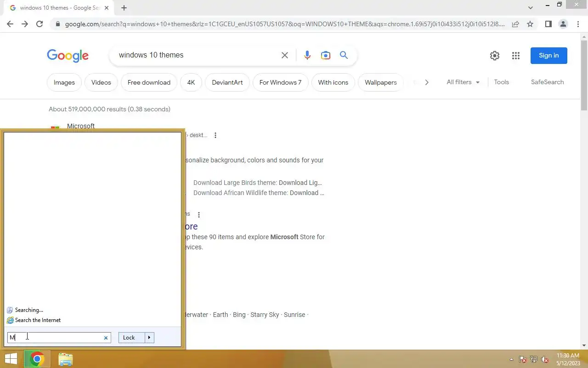View site information lock icon
The width and height of the screenshot is (588, 368).
click(57, 24)
